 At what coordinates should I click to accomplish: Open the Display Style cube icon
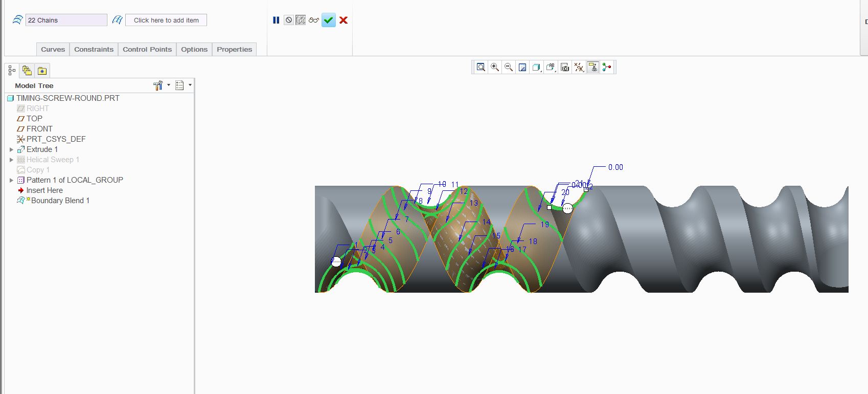point(536,67)
